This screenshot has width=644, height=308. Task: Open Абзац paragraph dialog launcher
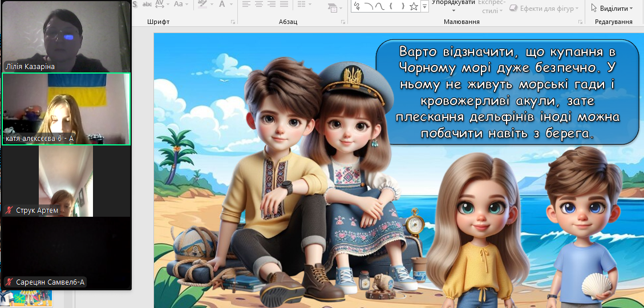click(343, 22)
